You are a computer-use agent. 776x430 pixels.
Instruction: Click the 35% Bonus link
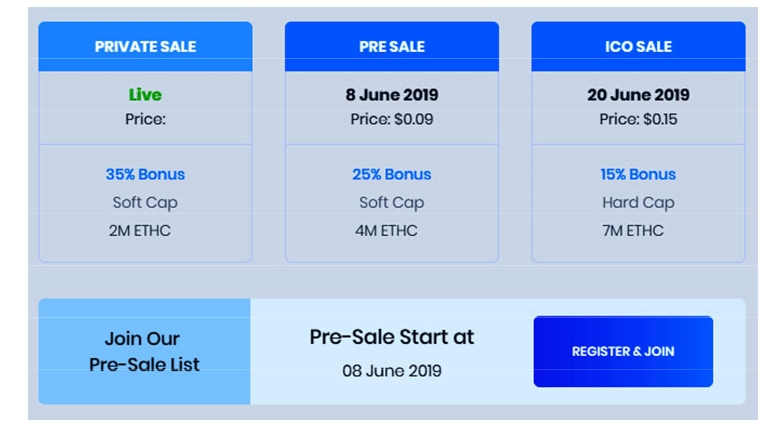click(x=145, y=174)
